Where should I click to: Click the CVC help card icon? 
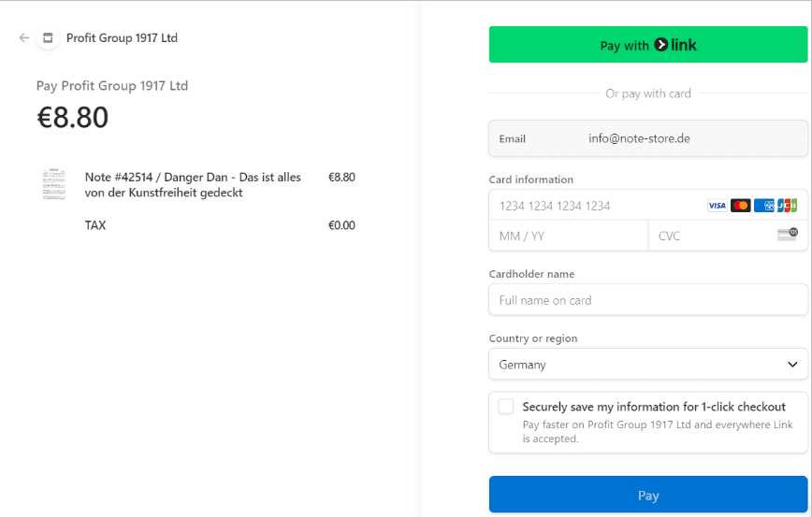(x=787, y=235)
